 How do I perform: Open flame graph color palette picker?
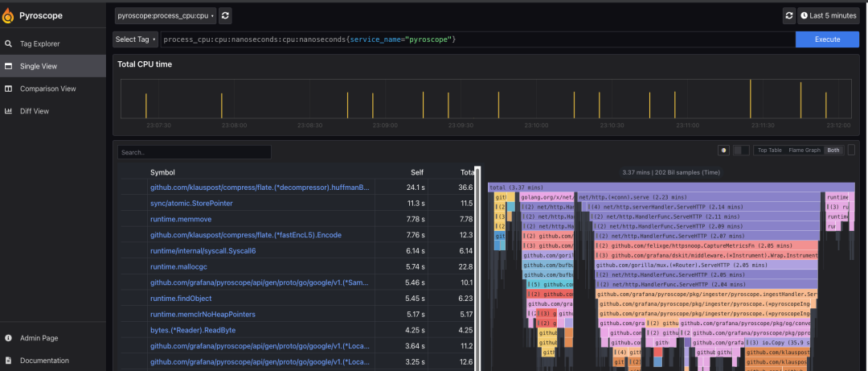point(723,150)
